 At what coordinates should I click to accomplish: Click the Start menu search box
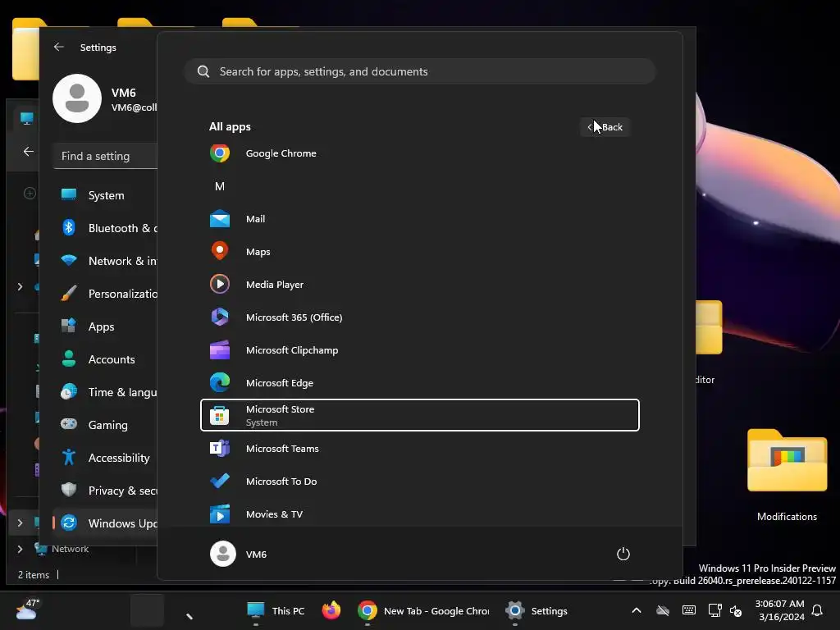point(419,71)
